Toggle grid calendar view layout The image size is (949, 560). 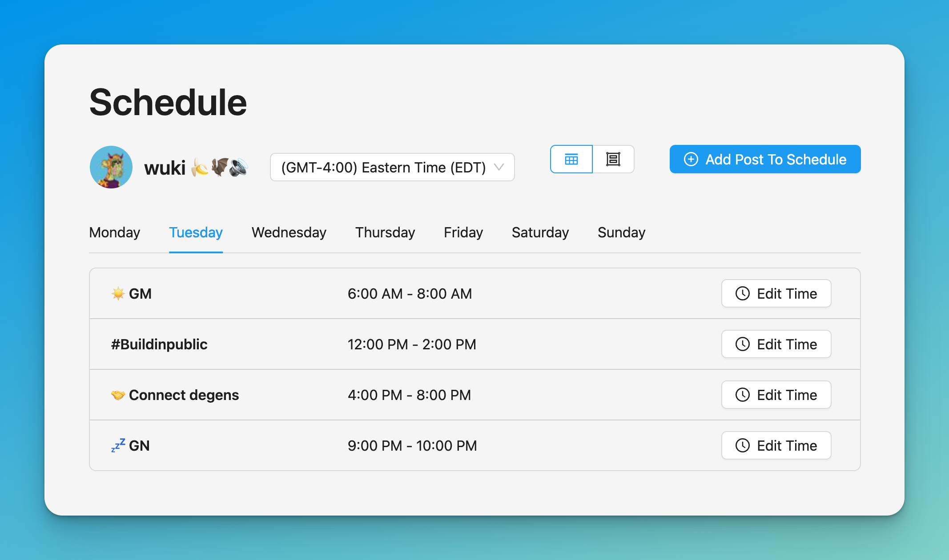point(571,159)
